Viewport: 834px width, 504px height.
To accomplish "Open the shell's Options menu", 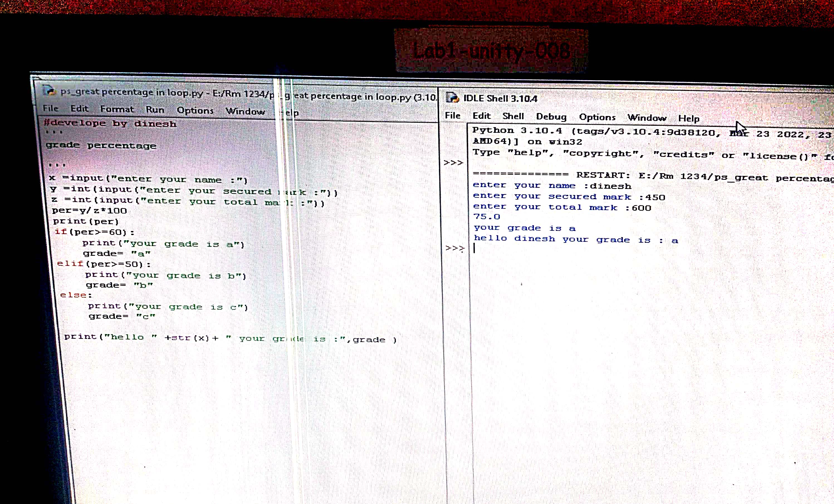I will (x=597, y=117).
